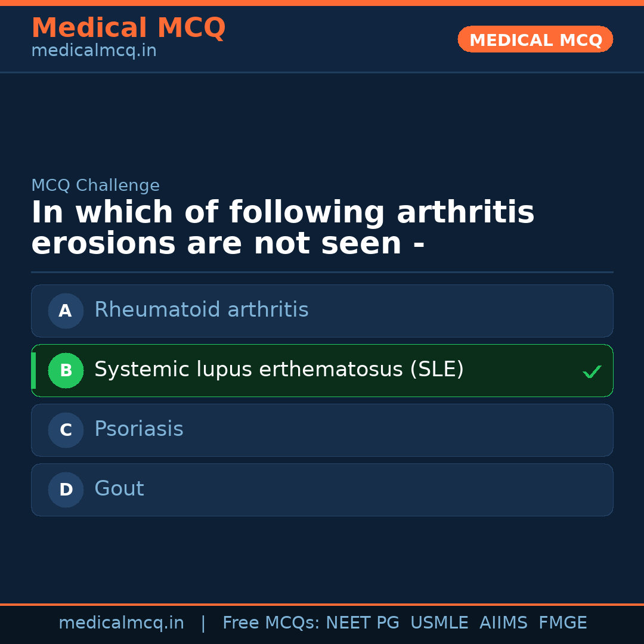This screenshot has width=644, height=644.
Task: Click the USMLE footer item
Action: pos(439,623)
